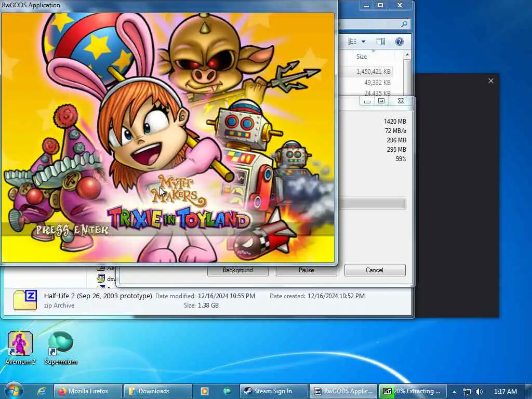Toggle the Explorer preview pane icon

pyautogui.click(x=381, y=42)
